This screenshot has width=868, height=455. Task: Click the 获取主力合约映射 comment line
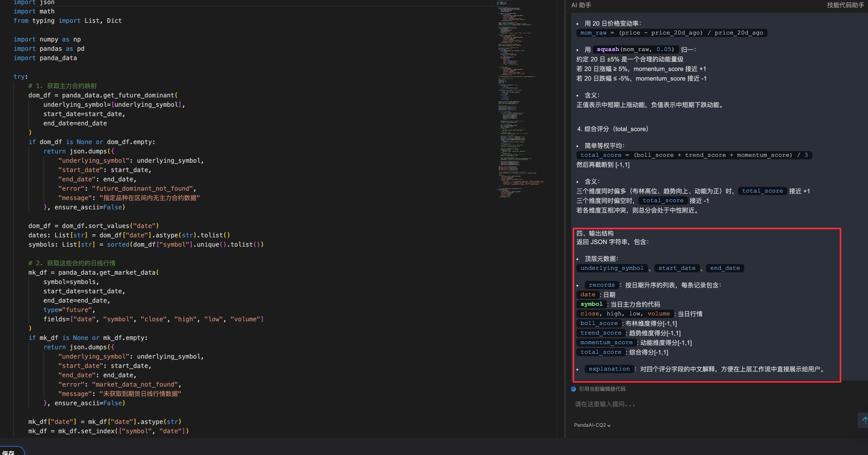[63, 86]
